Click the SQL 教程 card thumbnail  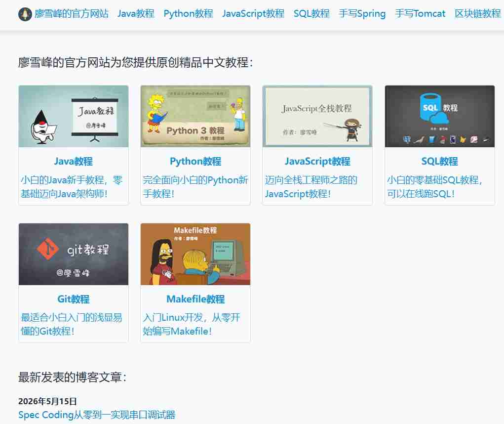pyautogui.click(x=440, y=116)
